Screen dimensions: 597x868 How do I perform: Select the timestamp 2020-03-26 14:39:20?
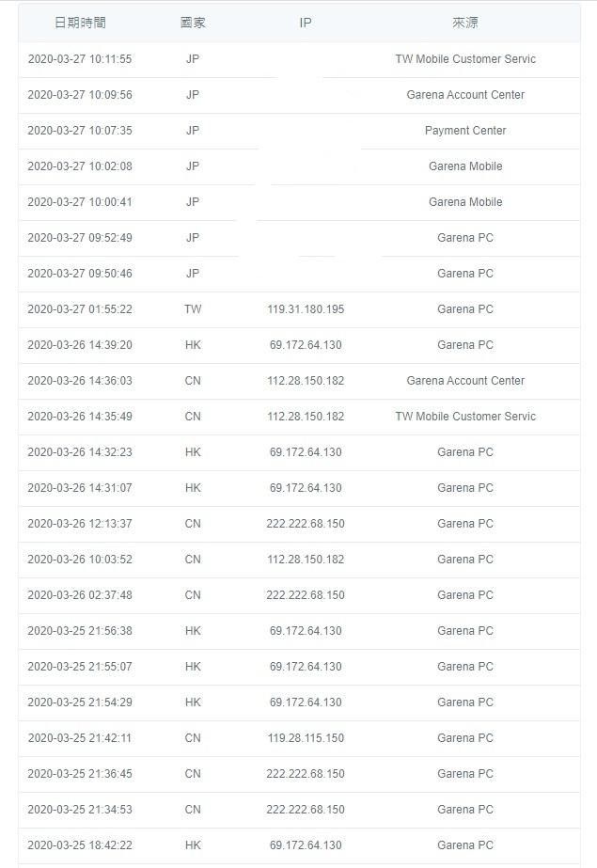coord(80,345)
